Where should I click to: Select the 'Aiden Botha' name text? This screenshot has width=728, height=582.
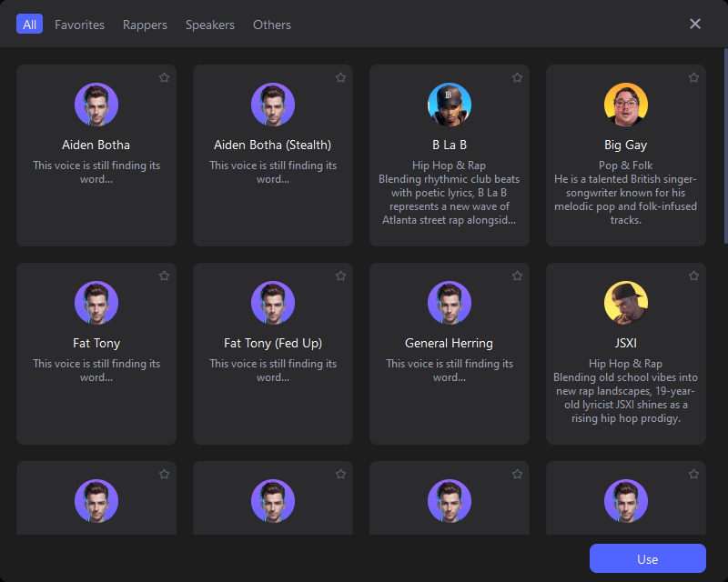96,145
